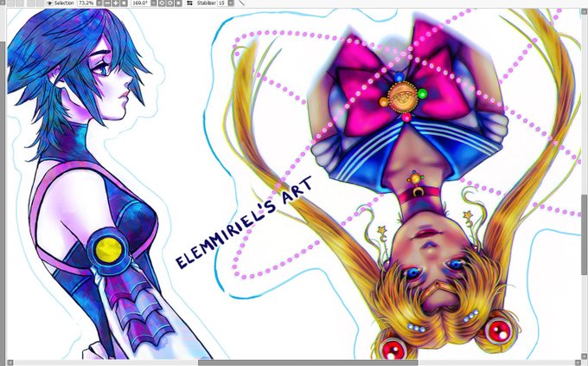Rotate the canvas counterclockwise

pyautogui.click(x=162, y=3)
